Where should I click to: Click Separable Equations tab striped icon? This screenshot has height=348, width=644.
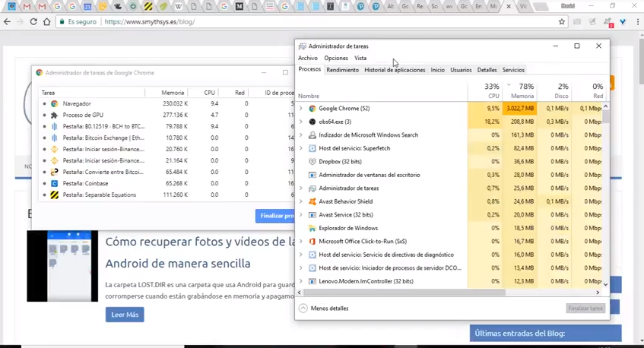point(54,195)
